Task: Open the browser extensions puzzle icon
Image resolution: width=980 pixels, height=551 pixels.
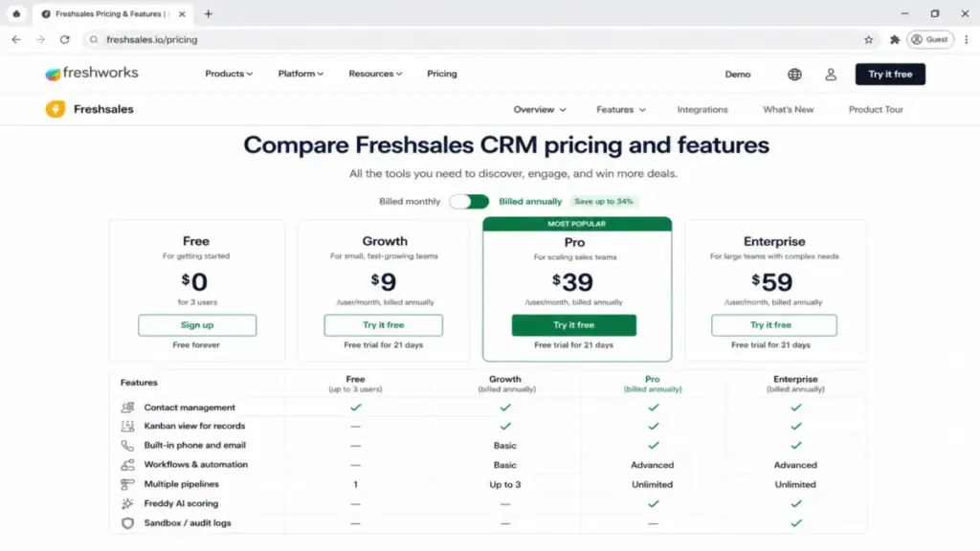Action: point(895,39)
